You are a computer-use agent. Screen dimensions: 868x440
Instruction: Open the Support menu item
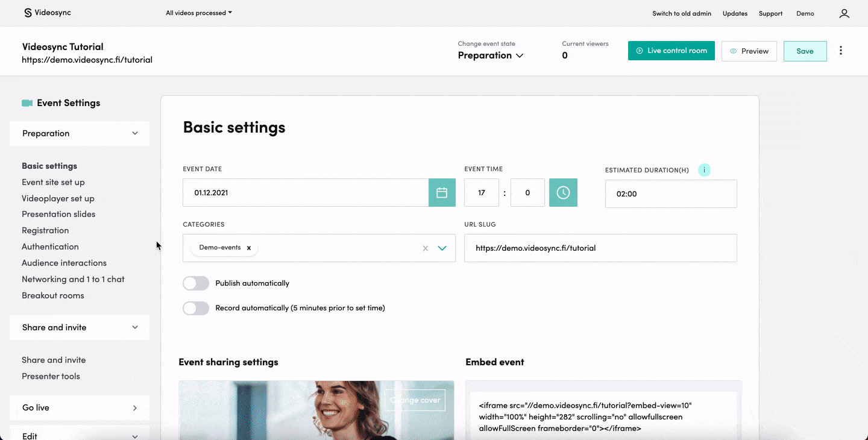[770, 13]
